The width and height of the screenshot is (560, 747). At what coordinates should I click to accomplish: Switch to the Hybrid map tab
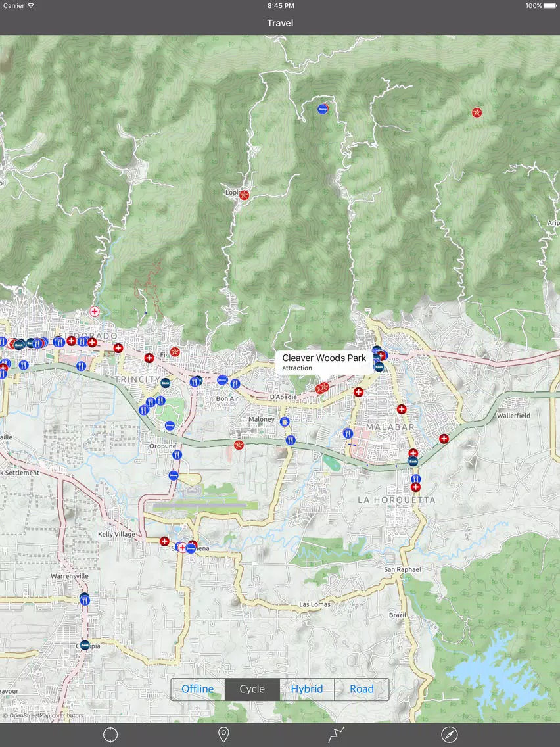[307, 689]
